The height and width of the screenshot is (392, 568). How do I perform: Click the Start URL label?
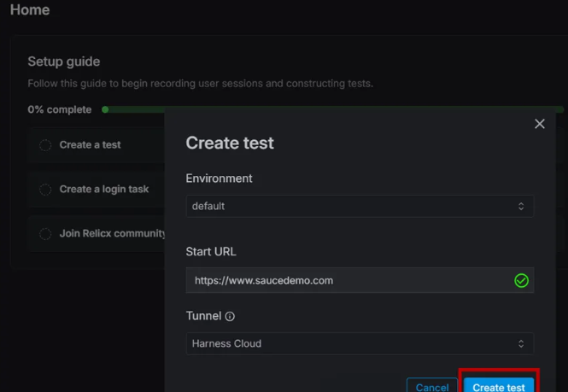(211, 251)
